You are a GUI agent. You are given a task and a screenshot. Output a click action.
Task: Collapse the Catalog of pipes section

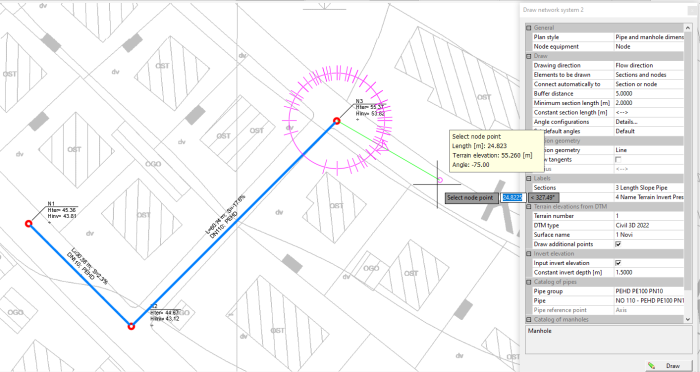pyautogui.click(x=529, y=282)
